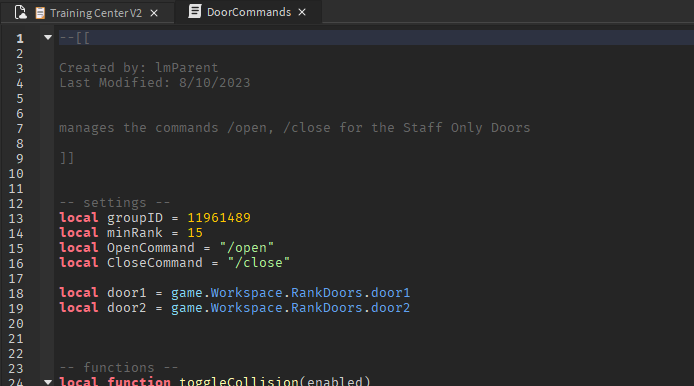694x386 pixels.
Task: Click the "/open" string literal
Action: point(247,248)
